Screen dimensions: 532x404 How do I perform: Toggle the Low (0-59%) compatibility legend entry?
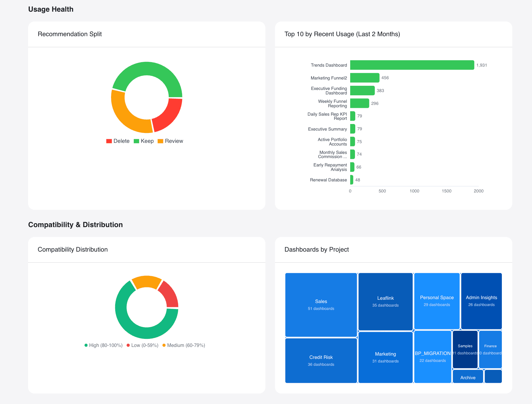143,345
